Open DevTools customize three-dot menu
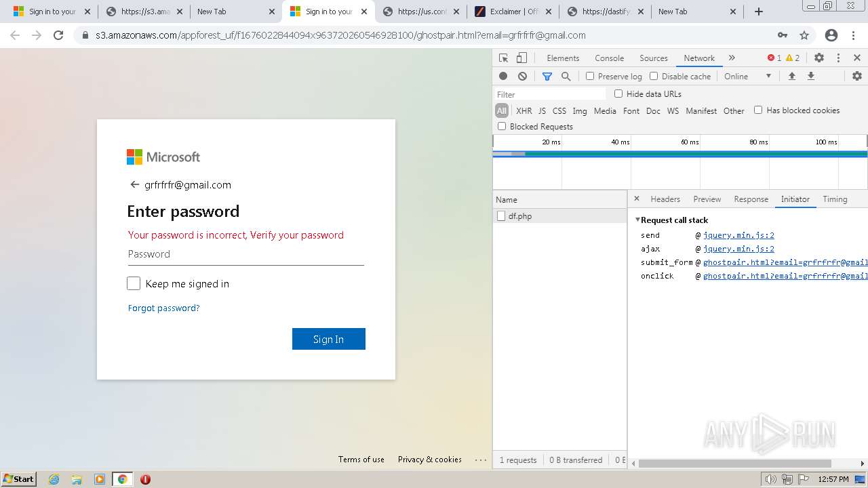868x488 pixels. 838,58
